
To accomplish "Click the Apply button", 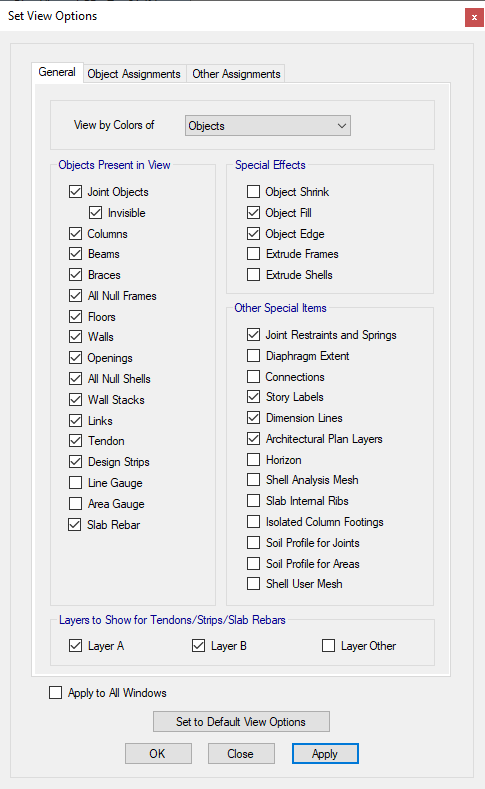I will click(x=325, y=754).
